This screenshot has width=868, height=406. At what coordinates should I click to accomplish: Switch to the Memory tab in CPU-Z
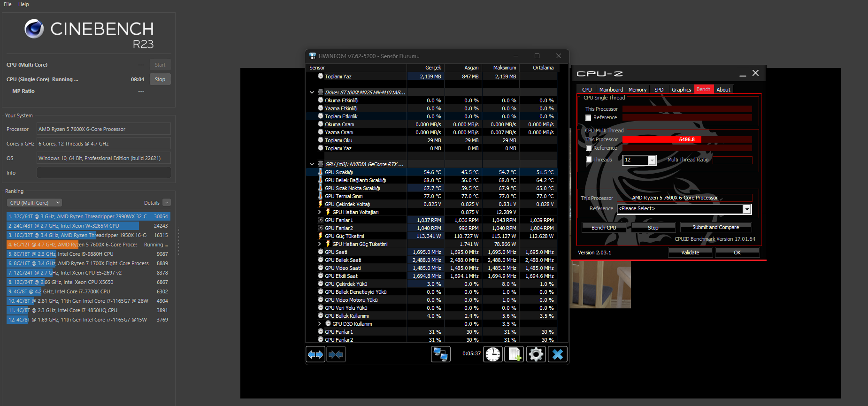pos(638,90)
